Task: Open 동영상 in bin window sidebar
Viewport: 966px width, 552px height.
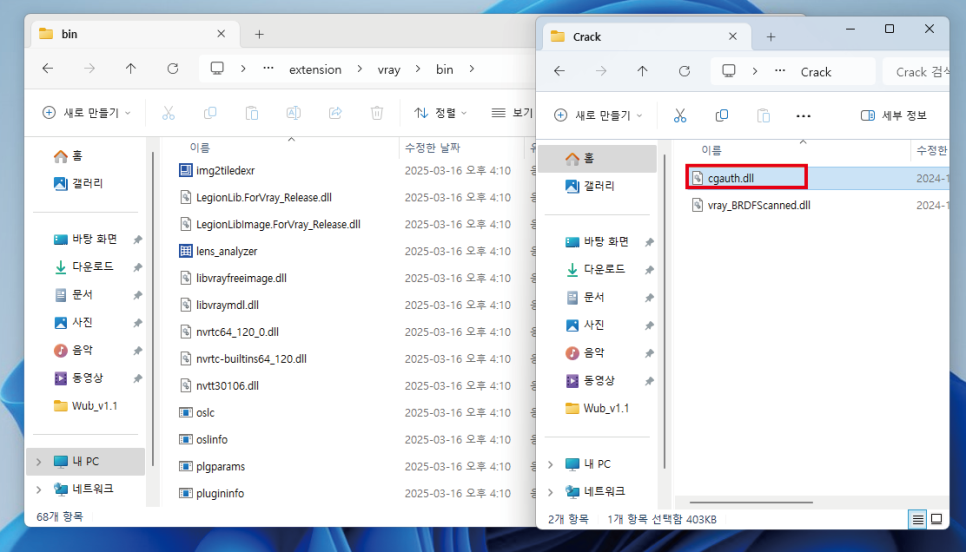Action: (78, 378)
